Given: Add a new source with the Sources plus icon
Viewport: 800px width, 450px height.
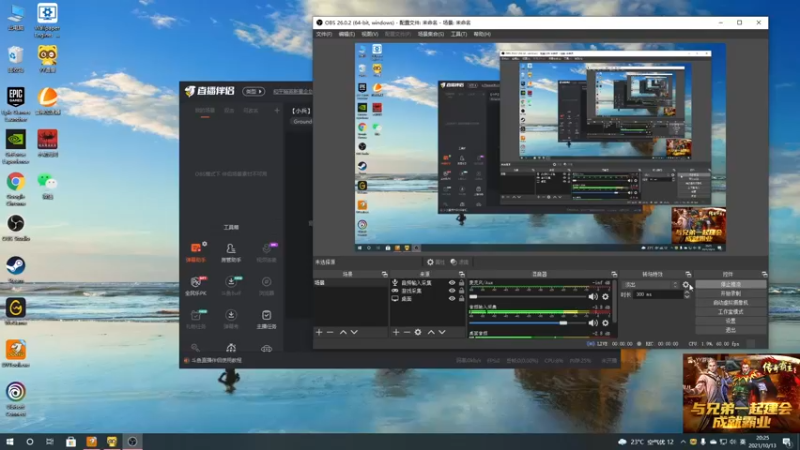Looking at the screenshot, I should [396, 332].
